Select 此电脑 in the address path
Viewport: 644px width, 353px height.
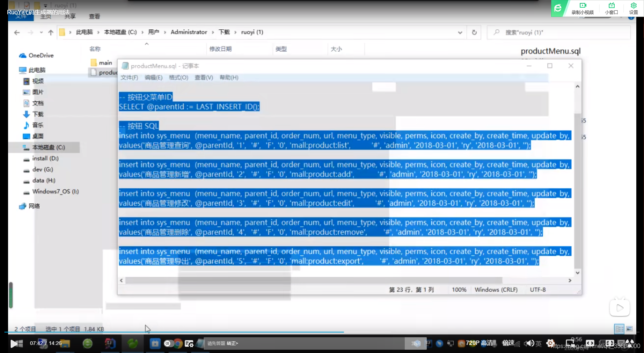(84, 32)
